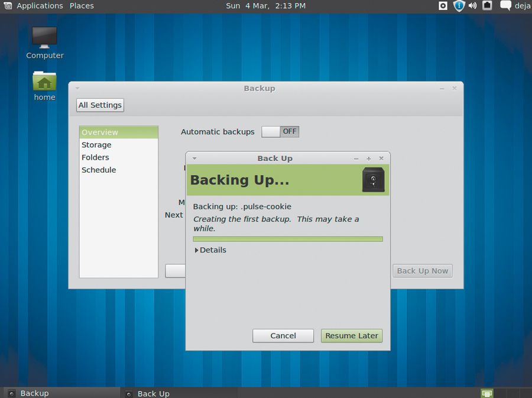Open the Backup window menu arrow
The height and width of the screenshot is (398, 532).
click(x=76, y=88)
